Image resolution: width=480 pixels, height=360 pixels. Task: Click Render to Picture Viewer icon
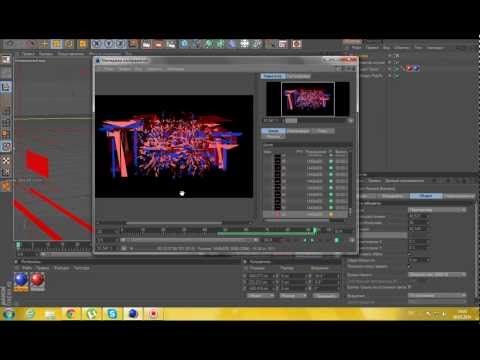(159, 44)
